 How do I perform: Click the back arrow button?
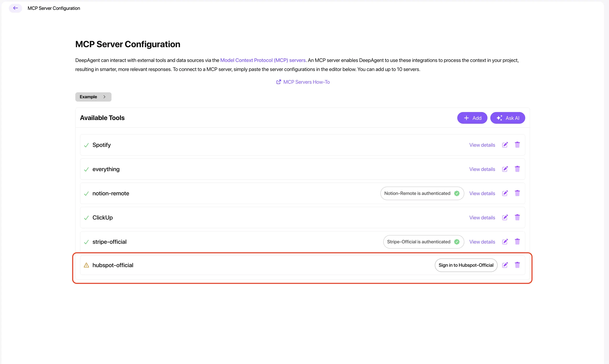tap(15, 8)
